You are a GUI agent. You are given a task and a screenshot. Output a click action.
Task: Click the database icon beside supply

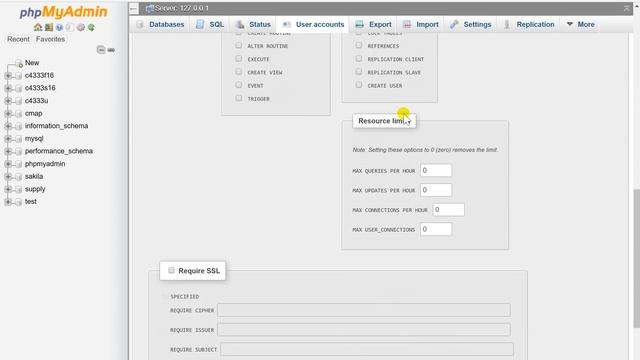click(18, 189)
